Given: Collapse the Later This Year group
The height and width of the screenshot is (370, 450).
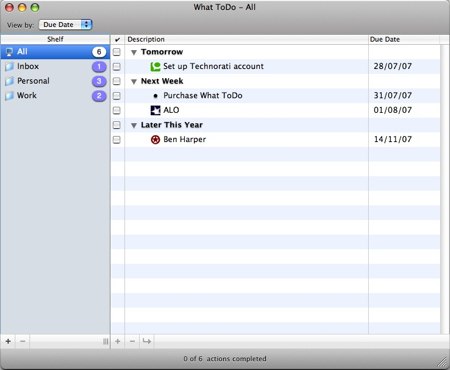Looking at the screenshot, I should [134, 125].
